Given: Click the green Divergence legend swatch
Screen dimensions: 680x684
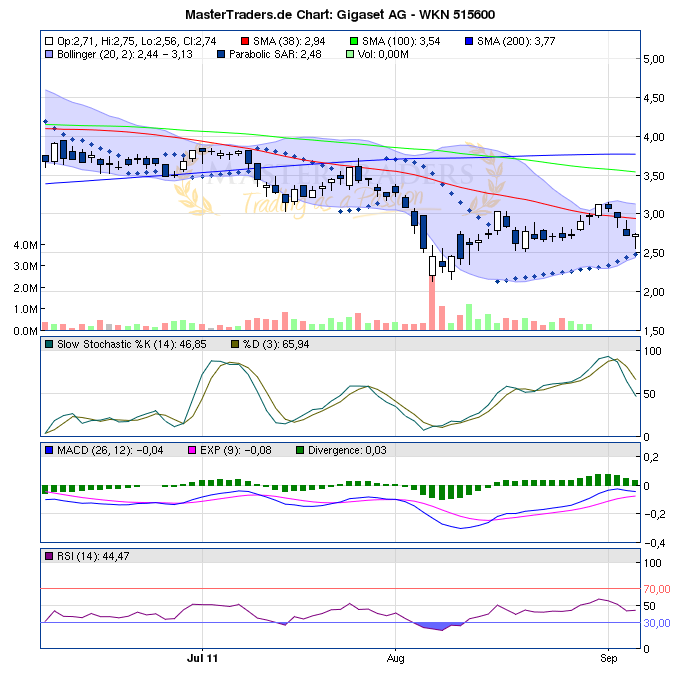Looking at the screenshot, I should [300, 450].
